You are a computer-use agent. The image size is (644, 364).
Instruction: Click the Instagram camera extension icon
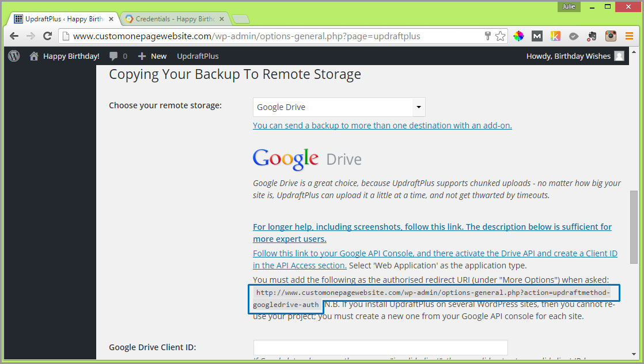click(x=611, y=36)
